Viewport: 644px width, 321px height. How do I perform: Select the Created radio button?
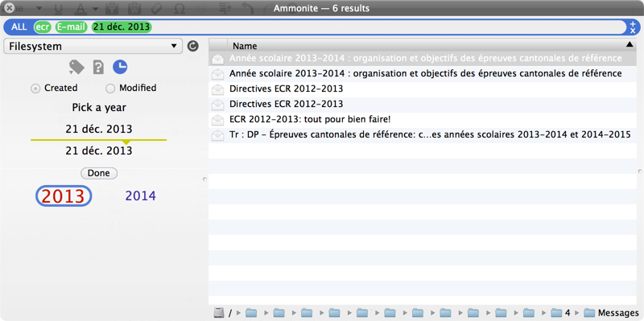[35, 88]
